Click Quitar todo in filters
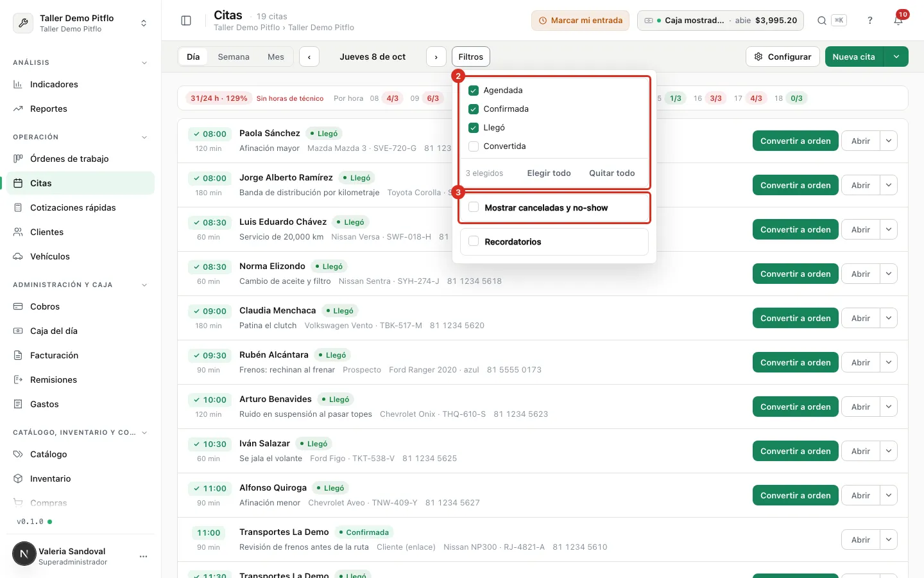Viewport: 924px width, 578px height. pos(612,173)
